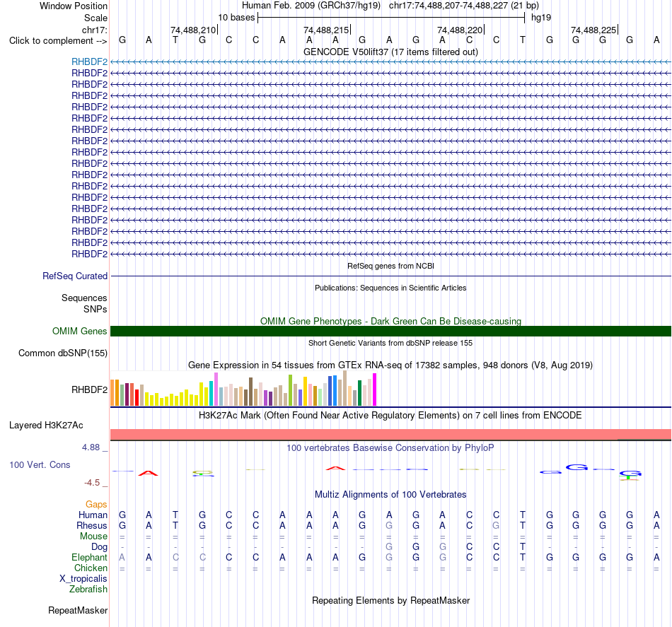
Task: Select the Chicken alignment row label
Action: click(x=91, y=568)
